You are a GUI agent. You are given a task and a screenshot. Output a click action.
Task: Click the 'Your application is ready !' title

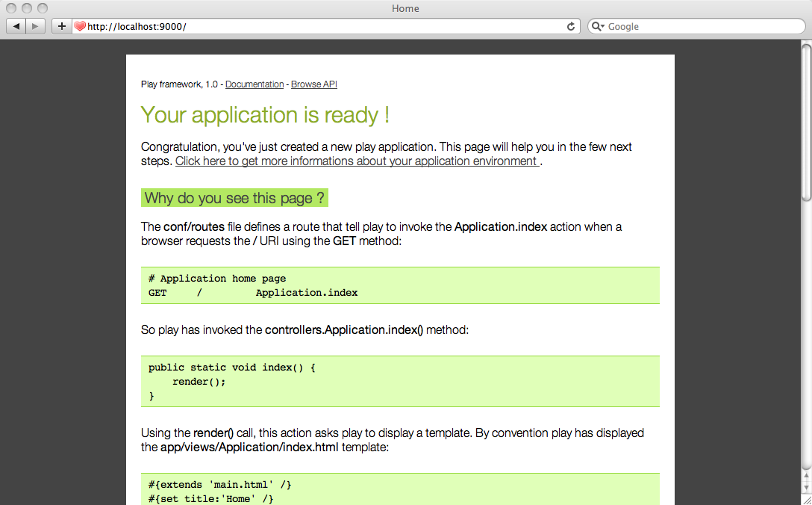(265, 115)
